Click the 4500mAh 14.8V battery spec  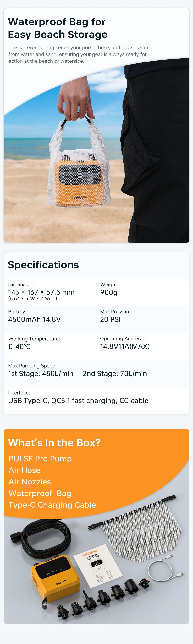tap(35, 319)
